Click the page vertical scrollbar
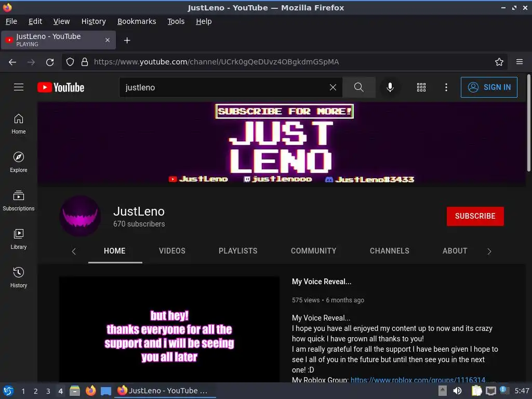The image size is (532, 399). pyautogui.click(x=528, y=123)
